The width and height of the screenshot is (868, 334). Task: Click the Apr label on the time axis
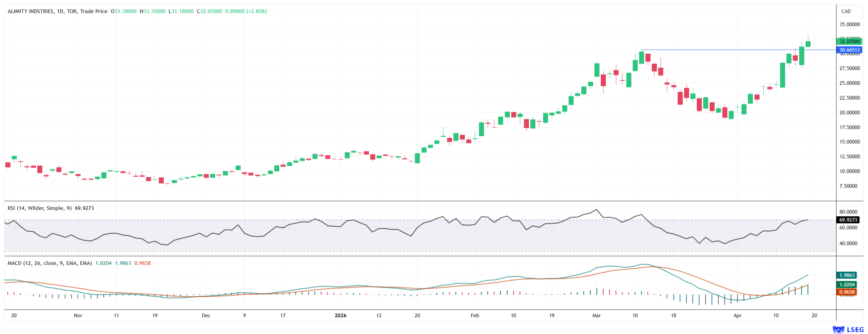(x=737, y=315)
